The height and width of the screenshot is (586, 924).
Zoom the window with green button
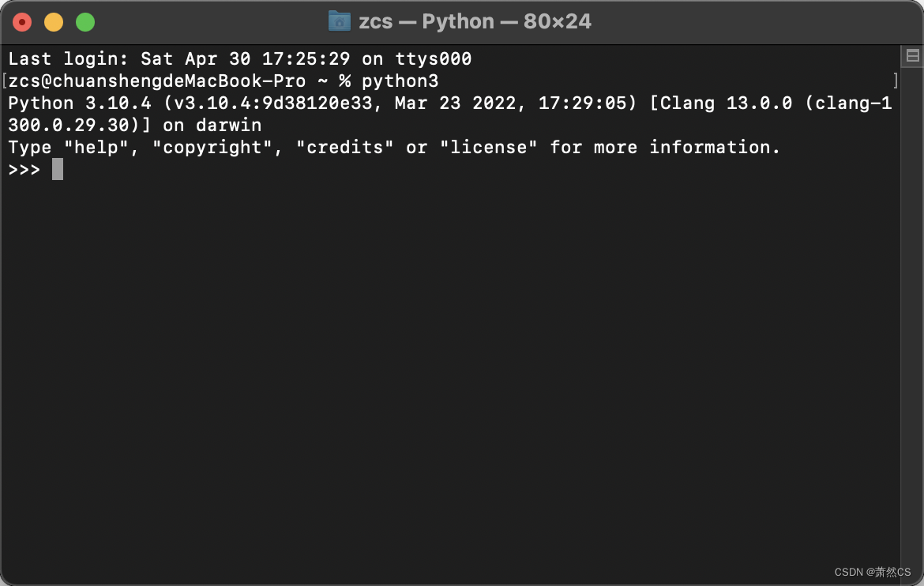coord(85,22)
